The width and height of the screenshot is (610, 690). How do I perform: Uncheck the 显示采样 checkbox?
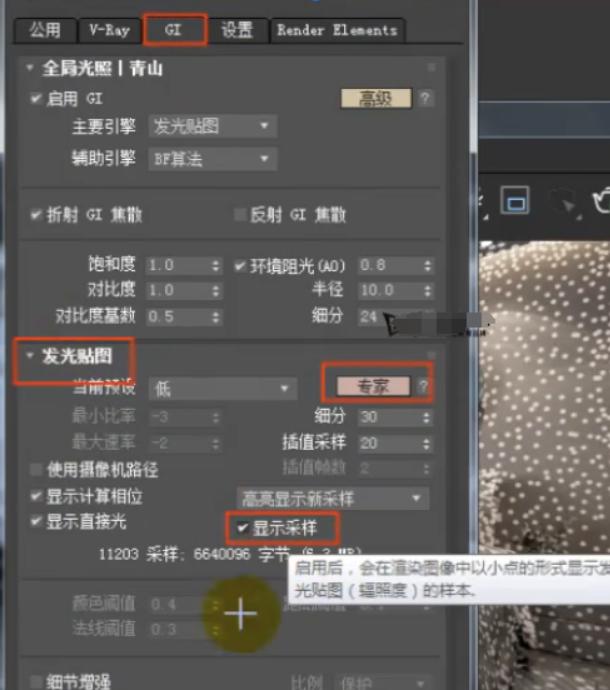pyautogui.click(x=240, y=527)
